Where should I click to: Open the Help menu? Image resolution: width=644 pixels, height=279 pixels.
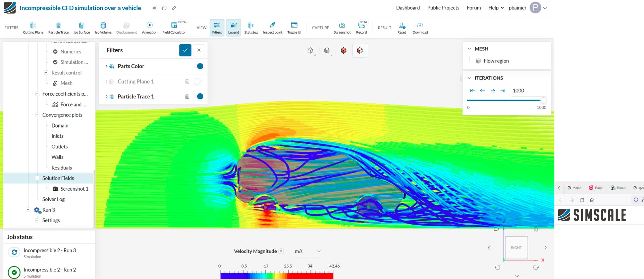[496, 8]
